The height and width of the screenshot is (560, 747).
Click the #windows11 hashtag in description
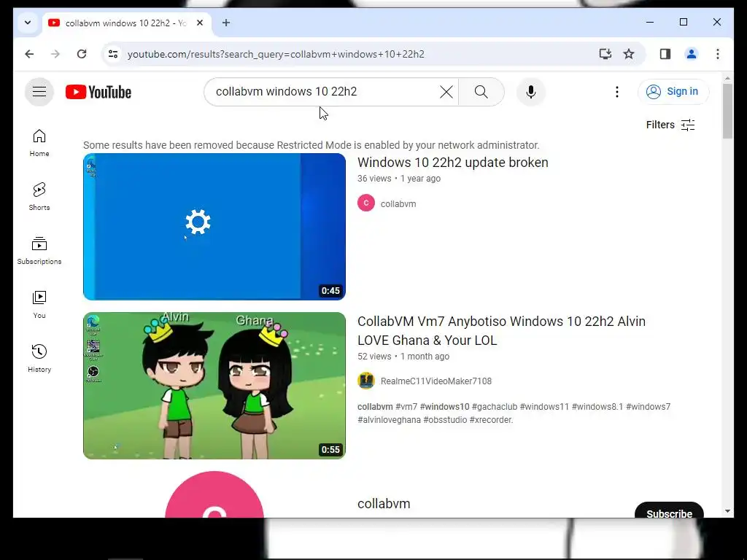(544, 407)
